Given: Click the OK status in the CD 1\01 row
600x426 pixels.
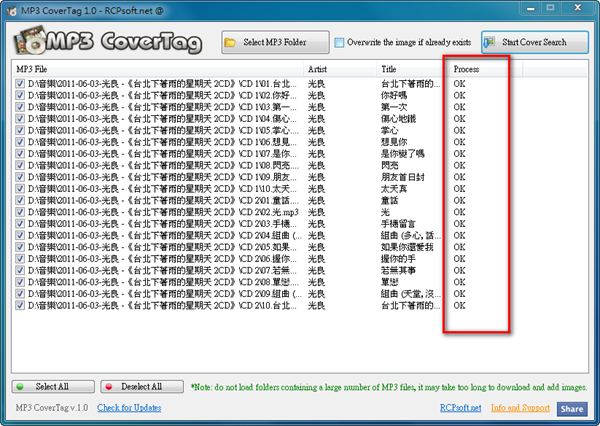Looking at the screenshot, I should (460, 83).
